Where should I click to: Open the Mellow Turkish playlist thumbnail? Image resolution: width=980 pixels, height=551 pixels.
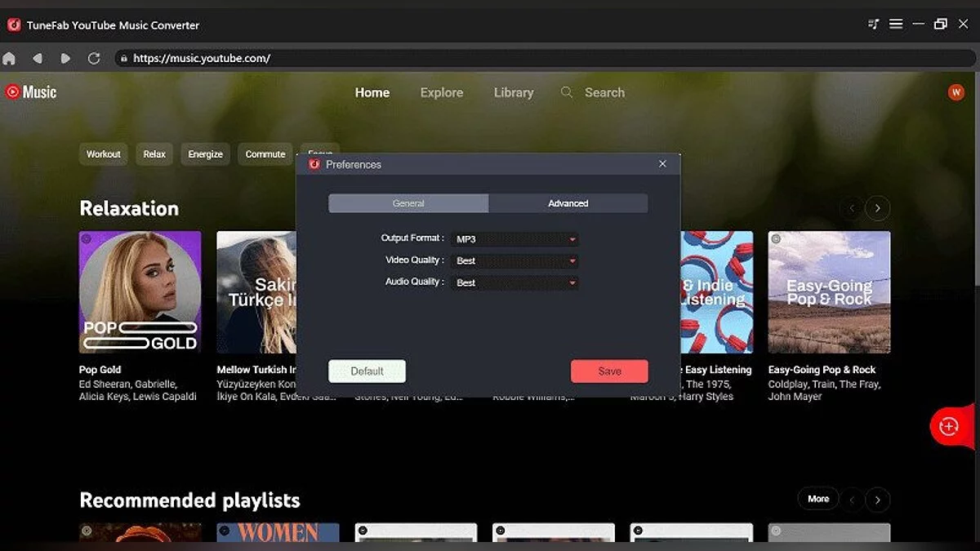[256, 292]
